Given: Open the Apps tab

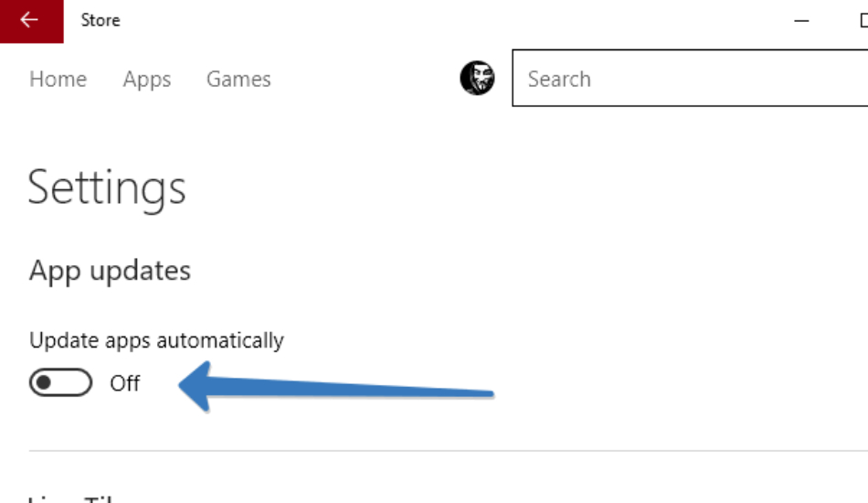Looking at the screenshot, I should pos(147,80).
